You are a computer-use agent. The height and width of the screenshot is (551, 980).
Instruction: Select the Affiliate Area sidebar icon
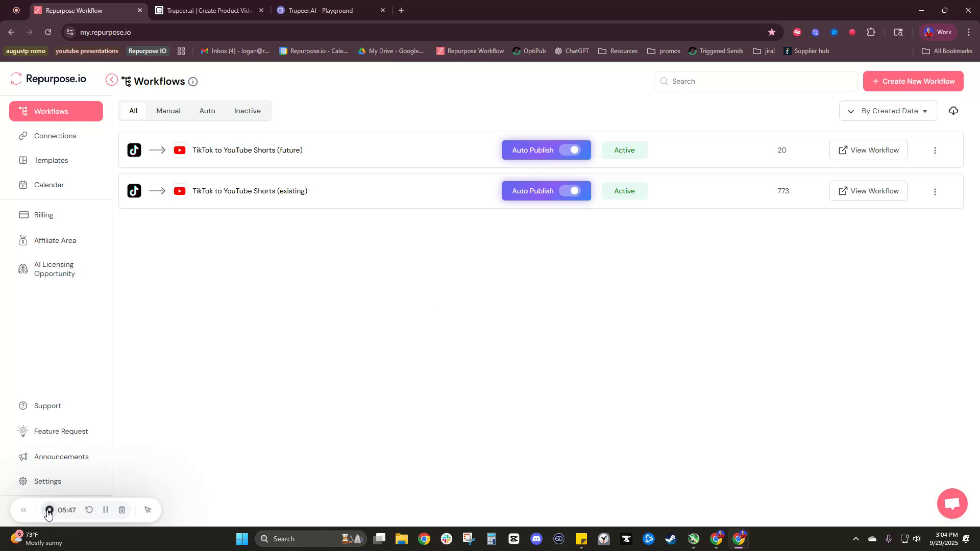tap(23, 240)
